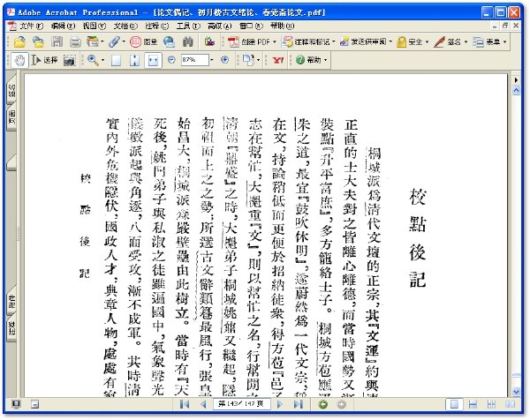Open the 视图 menu

(95, 26)
